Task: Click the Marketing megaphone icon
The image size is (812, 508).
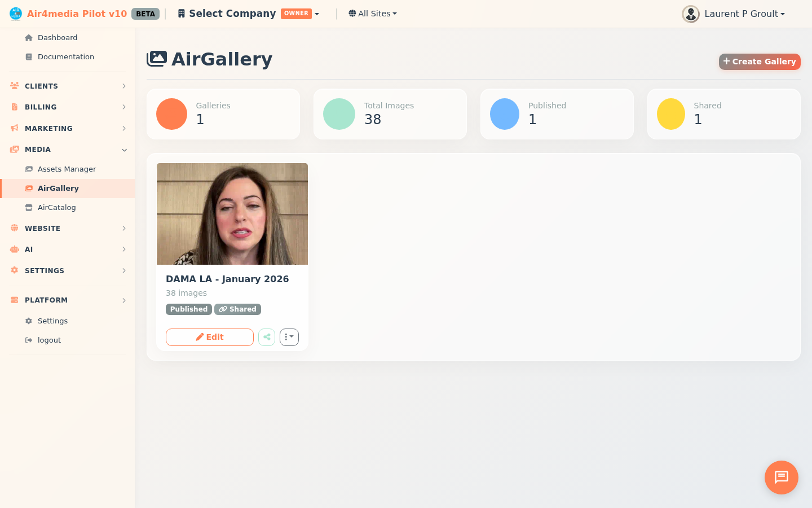Action: [x=14, y=128]
